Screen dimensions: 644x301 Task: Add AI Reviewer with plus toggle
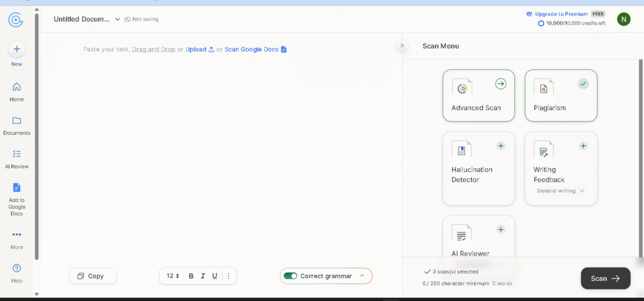501,229
